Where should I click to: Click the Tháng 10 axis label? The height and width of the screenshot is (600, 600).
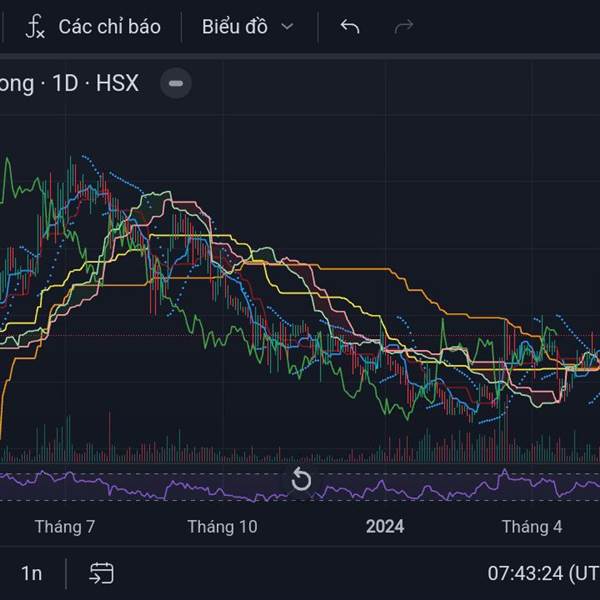[222, 527]
